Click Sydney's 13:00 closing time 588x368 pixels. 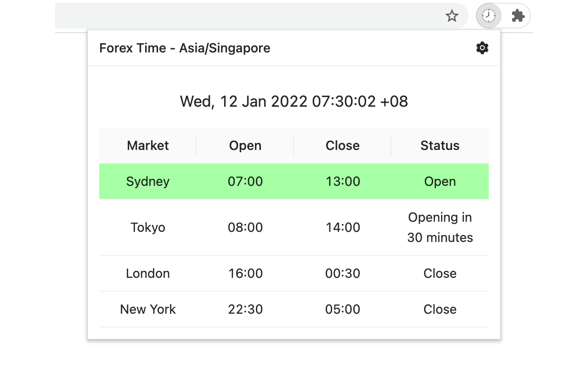click(x=343, y=181)
